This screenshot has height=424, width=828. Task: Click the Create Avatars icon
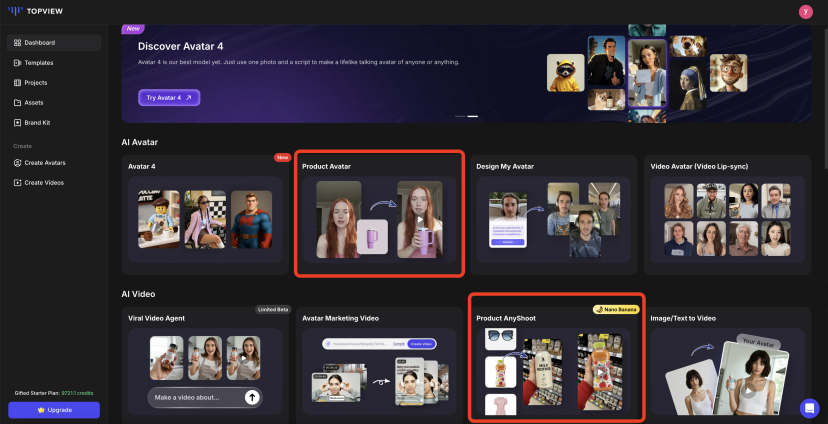[x=17, y=162]
